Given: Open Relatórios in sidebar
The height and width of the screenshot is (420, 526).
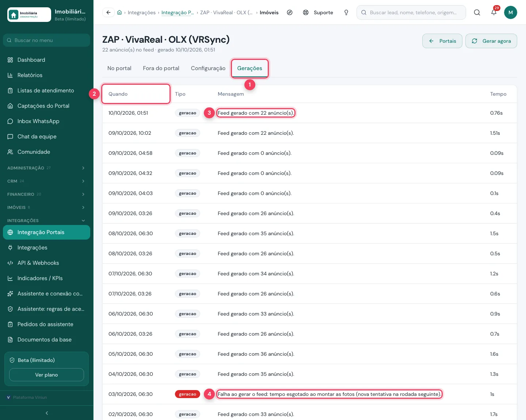Looking at the screenshot, I should [46, 75].
